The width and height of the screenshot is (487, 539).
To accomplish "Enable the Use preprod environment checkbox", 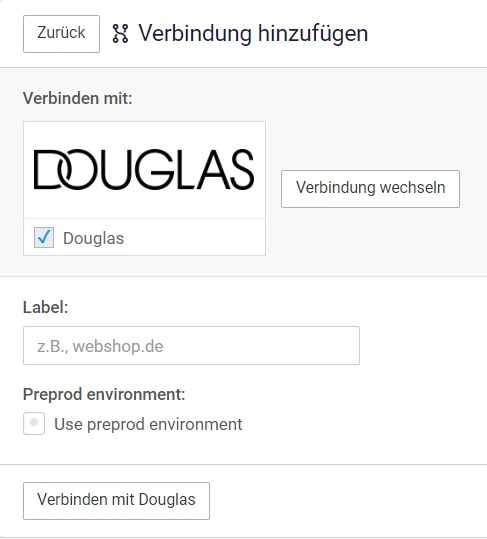I will (x=34, y=423).
